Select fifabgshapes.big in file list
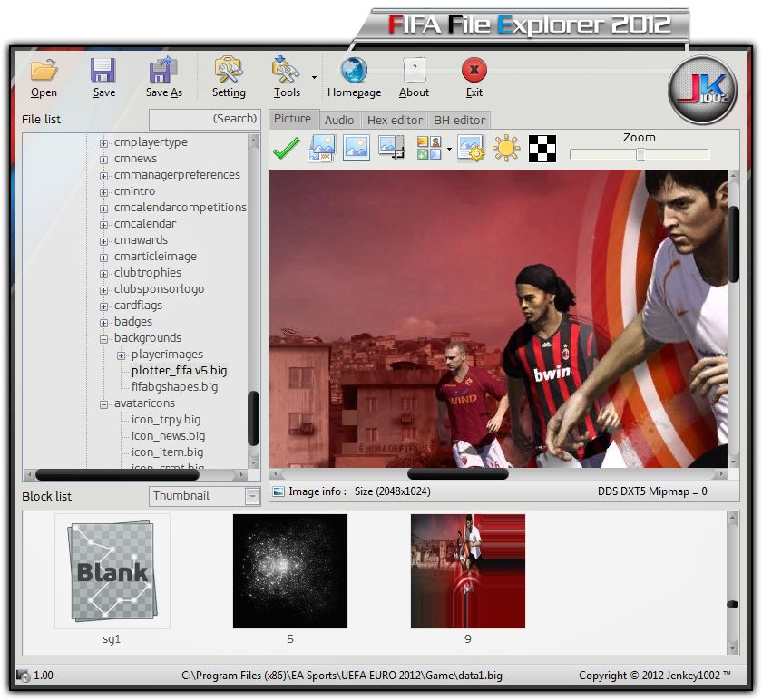The width and height of the screenshot is (762, 700). point(174,387)
